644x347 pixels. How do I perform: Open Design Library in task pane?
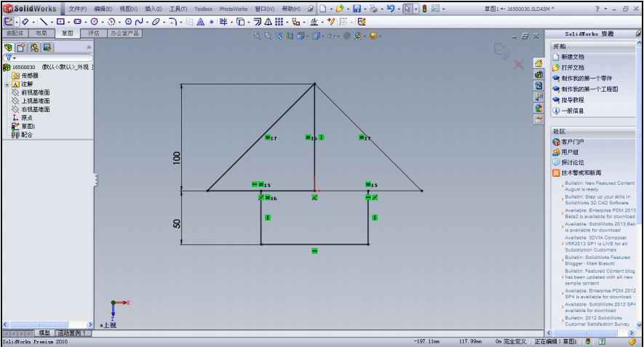click(538, 74)
